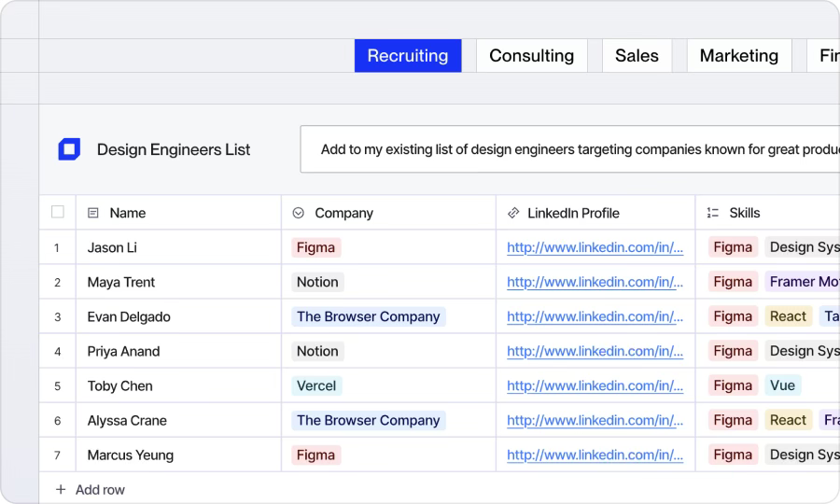Click the Vercel company tag for Toby Chen

[x=316, y=385]
